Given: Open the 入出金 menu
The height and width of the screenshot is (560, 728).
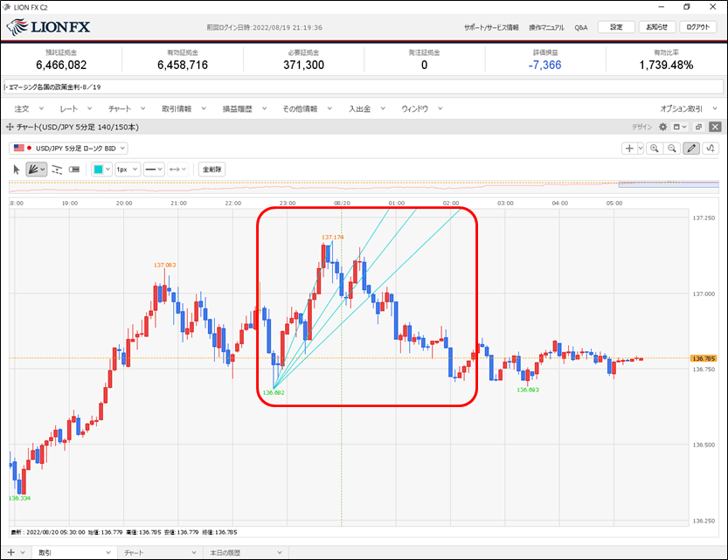Looking at the screenshot, I should (367, 109).
